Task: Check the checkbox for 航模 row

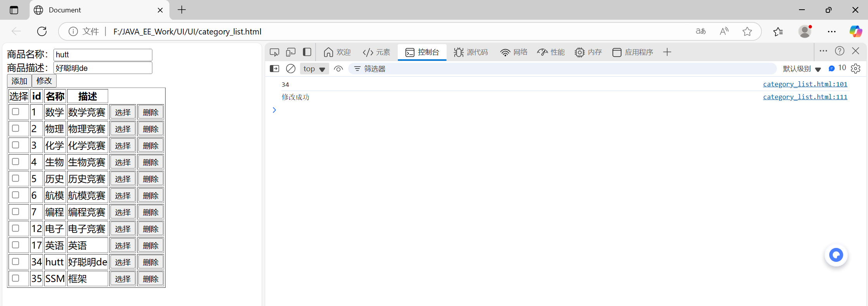Action: coord(16,195)
